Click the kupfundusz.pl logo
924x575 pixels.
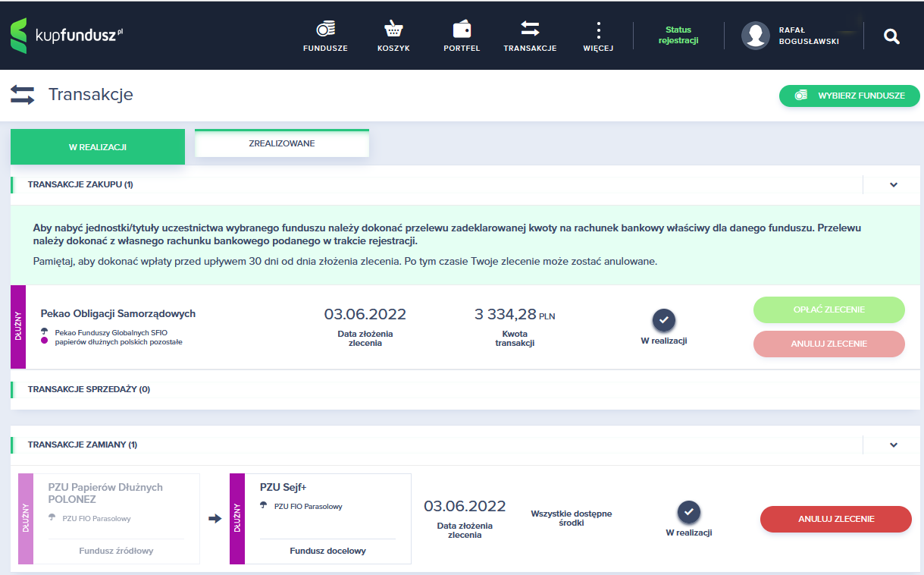tap(66, 36)
